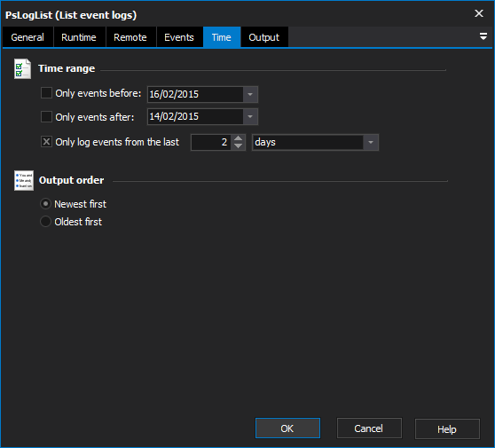Click the Time range checklist icon
Screen dimensions: 495x448
coord(22,68)
